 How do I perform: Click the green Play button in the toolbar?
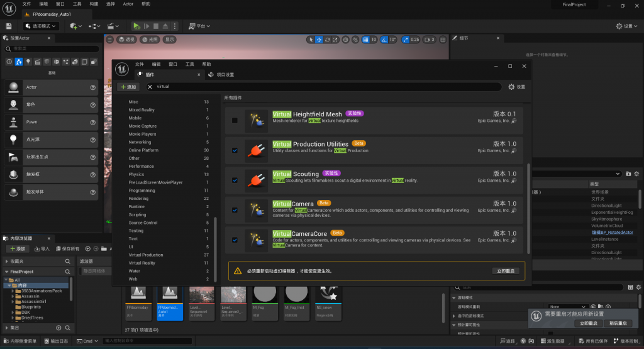(x=136, y=26)
